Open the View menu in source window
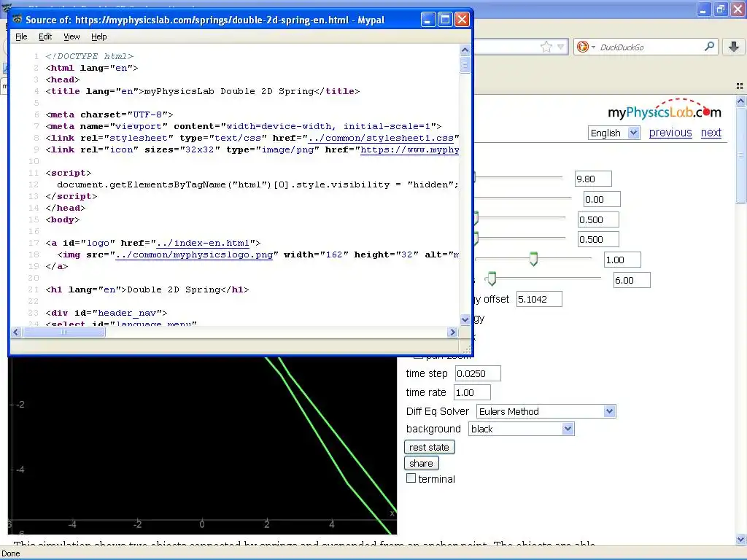Image resolution: width=747 pixels, height=560 pixels. pos(71,36)
